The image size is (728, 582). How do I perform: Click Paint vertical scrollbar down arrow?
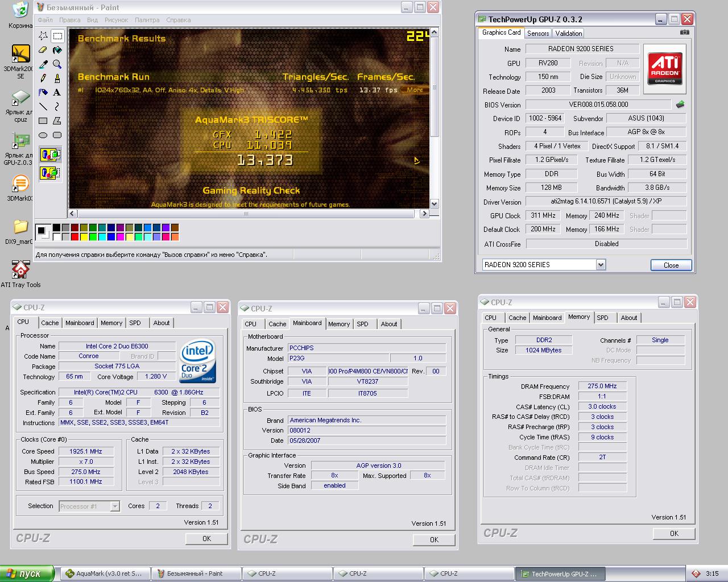(435, 203)
